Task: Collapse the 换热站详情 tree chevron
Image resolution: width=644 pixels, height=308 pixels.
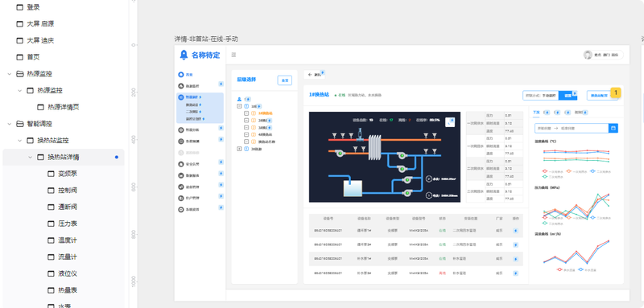Action: coord(30,157)
